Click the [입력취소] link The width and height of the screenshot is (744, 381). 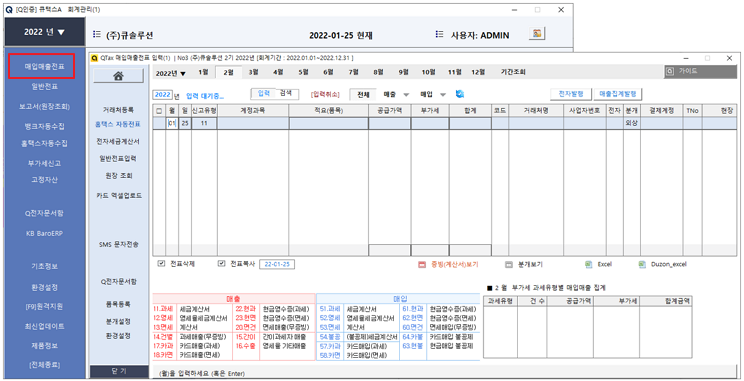pos(325,95)
